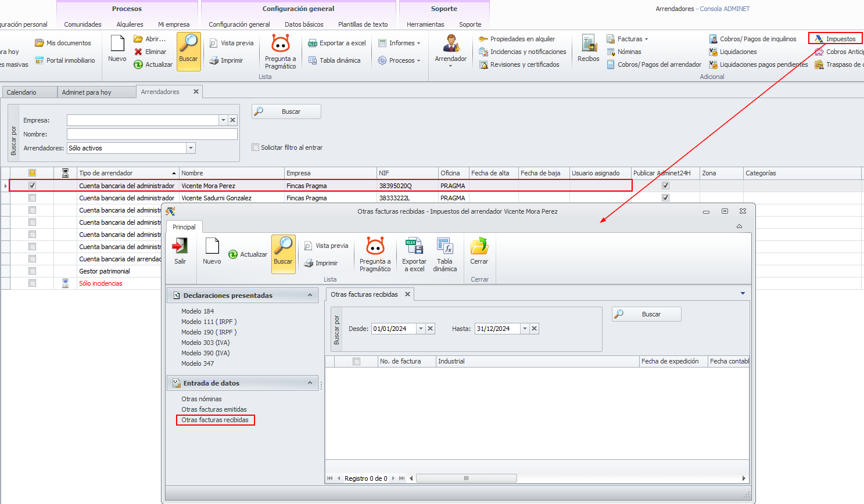
Task: Uncheck the Vicente Mora Perez row checkbox
Action: point(33,186)
